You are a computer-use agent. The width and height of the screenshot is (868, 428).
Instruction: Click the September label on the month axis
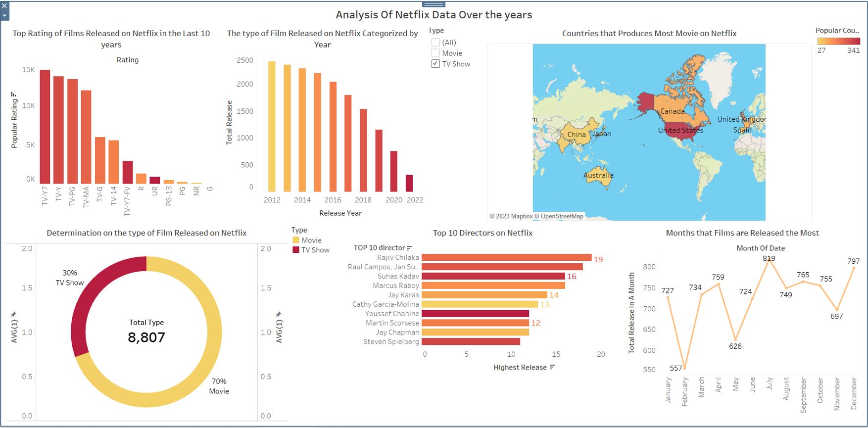[x=803, y=395]
